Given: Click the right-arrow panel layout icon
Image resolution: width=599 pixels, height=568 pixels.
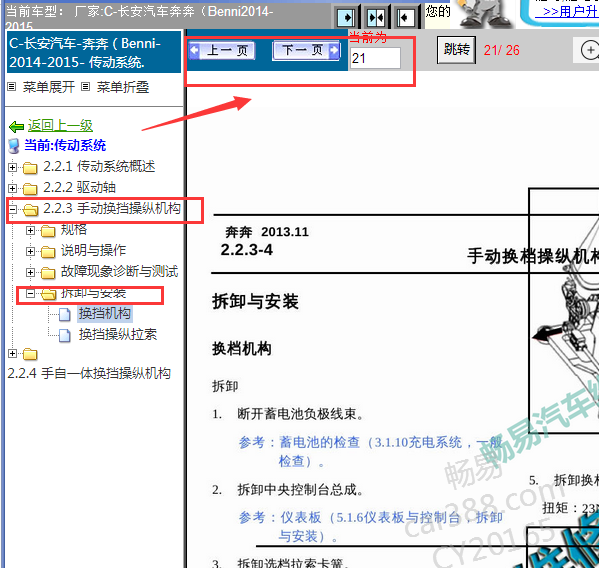Looking at the screenshot, I should pyautogui.click(x=347, y=17).
